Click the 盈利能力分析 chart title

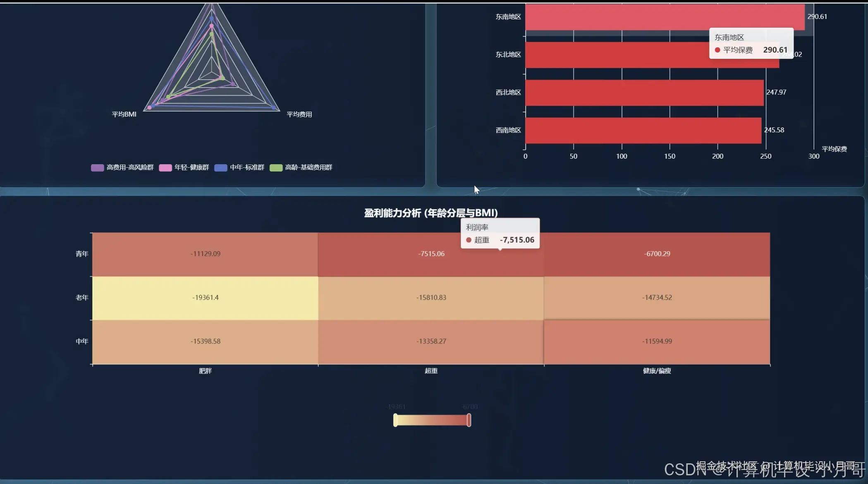430,213
